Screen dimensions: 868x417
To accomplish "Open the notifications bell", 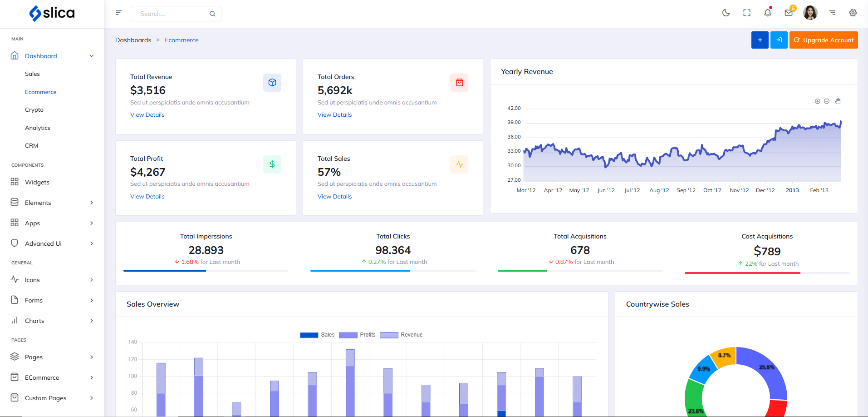I will pyautogui.click(x=768, y=13).
